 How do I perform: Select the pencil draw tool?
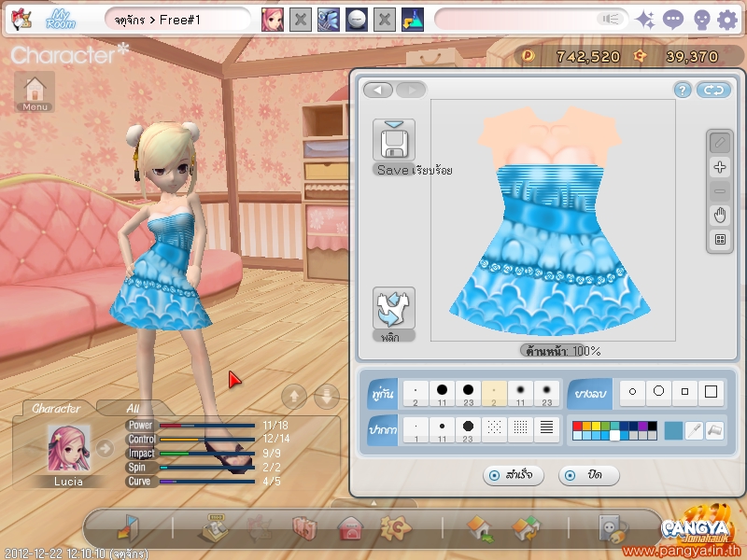pyautogui.click(x=720, y=143)
